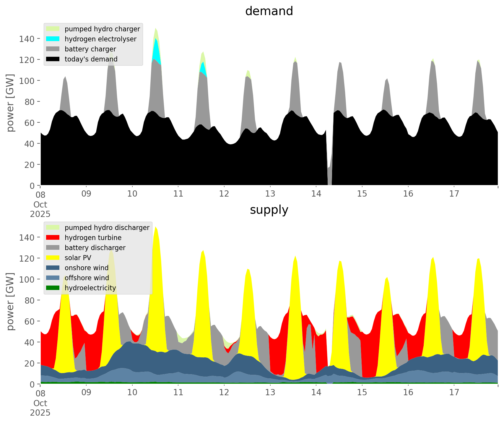Click the 'demand' chart title
This screenshot has width=504, height=423.
[269, 11]
